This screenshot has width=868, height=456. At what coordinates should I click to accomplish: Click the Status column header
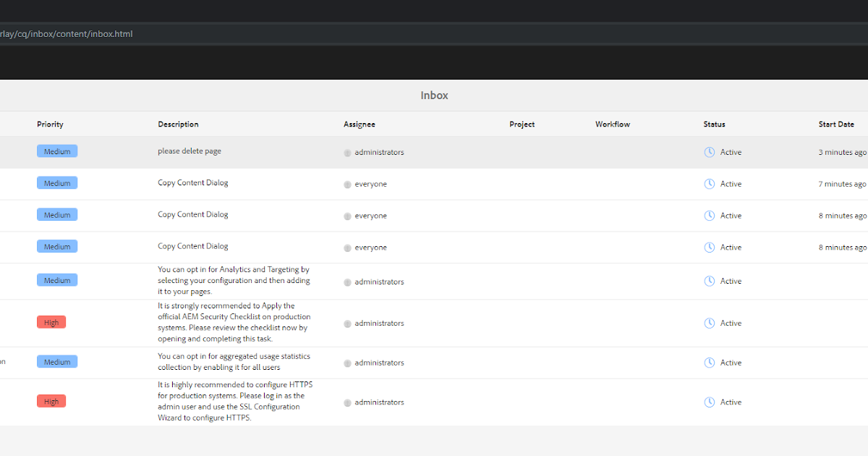pos(714,124)
